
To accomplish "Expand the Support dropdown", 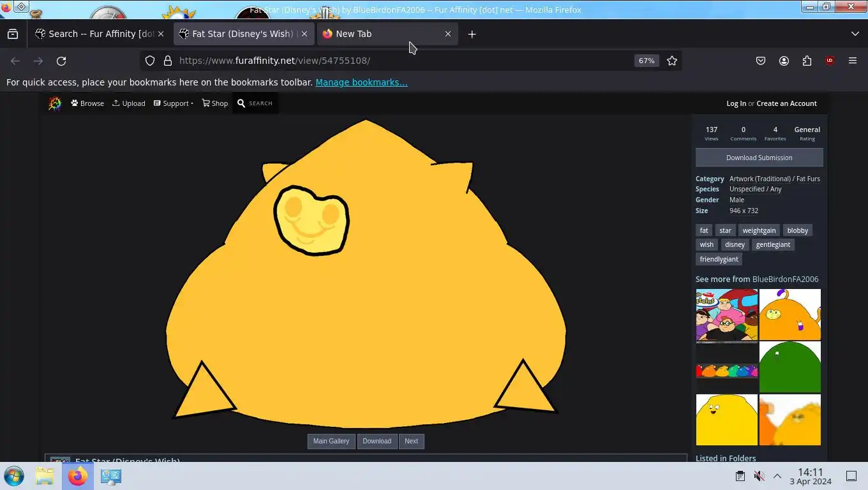I will (x=174, y=103).
